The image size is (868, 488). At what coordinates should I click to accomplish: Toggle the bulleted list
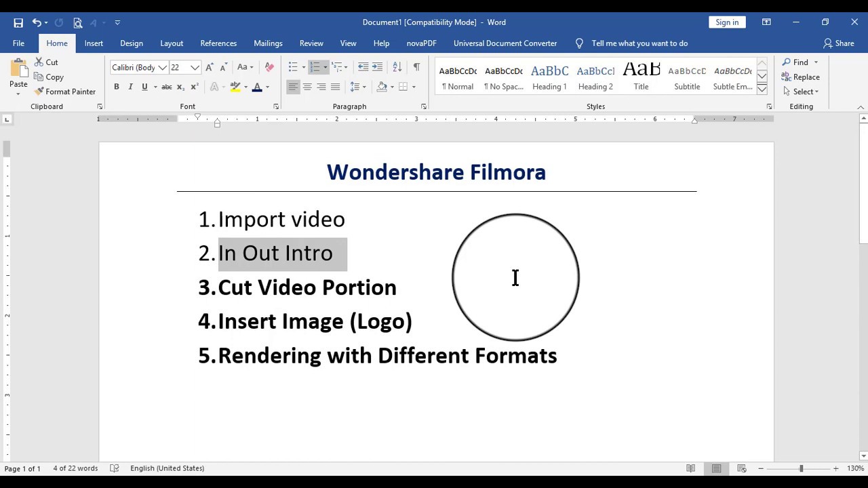tap(293, 67)
